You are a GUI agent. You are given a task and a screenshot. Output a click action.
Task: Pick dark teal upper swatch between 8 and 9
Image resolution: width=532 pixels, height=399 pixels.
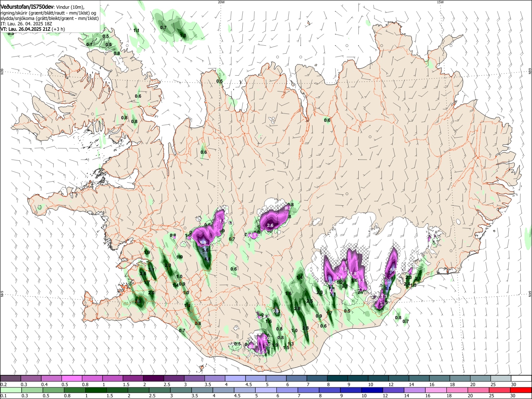pyautogui.click(x=337, y=378)
